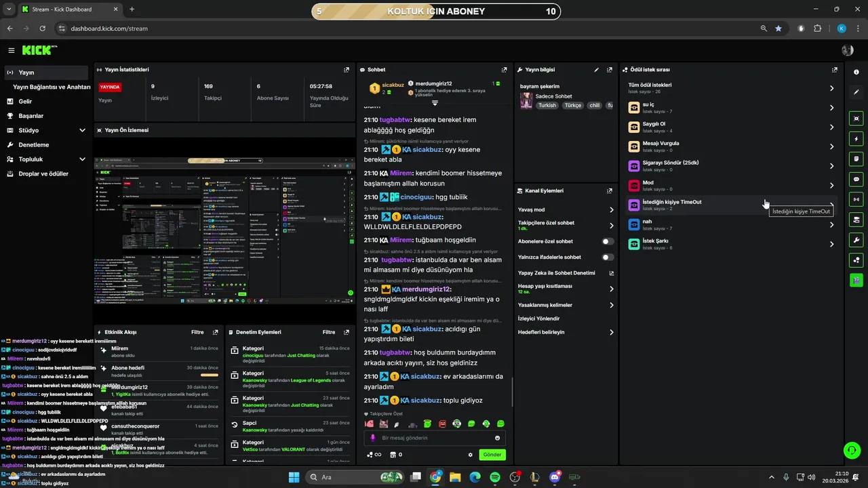Click the Turkish tag under stream info
The height and width of the screenshot is (488, 868).
point(547,106)
